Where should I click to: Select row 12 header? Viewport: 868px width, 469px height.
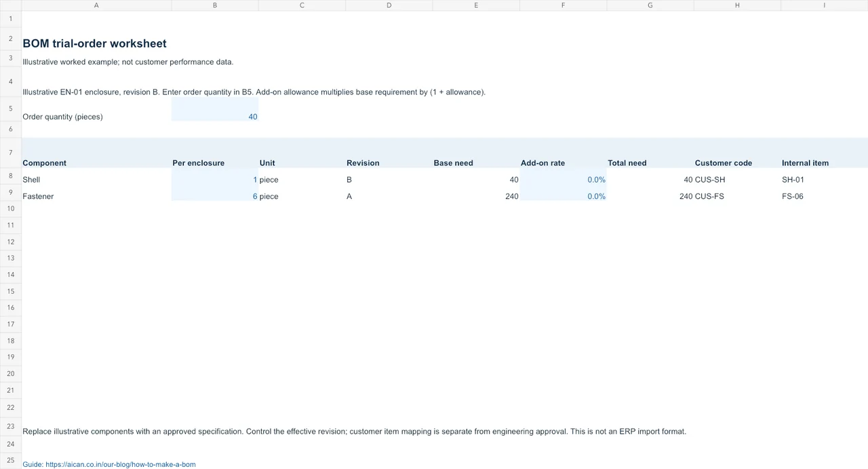tap(11, 242)
